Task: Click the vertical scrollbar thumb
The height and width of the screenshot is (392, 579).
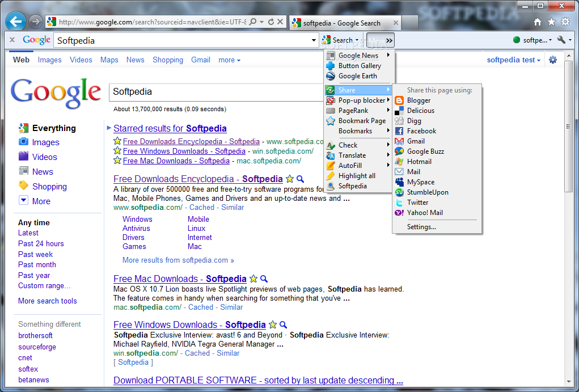Action: 569,127
